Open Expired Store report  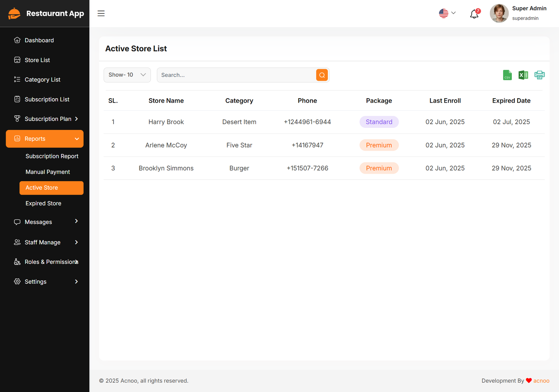click(x=43, y=203)
